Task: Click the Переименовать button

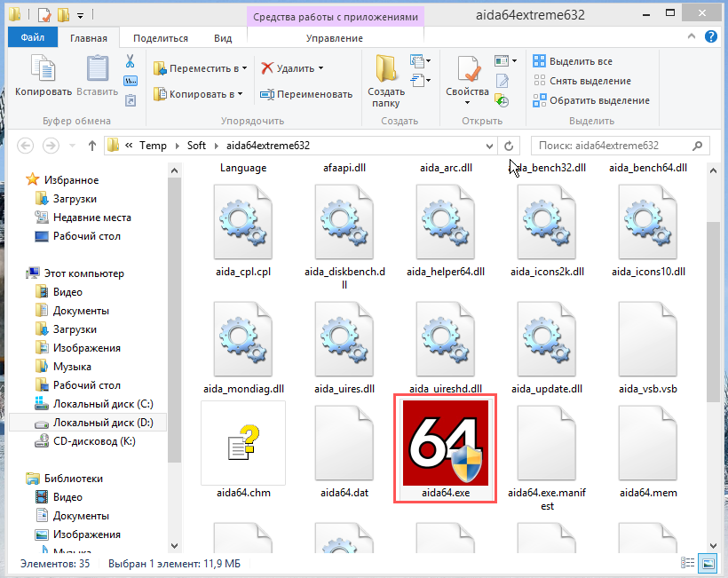Action: 306,94
